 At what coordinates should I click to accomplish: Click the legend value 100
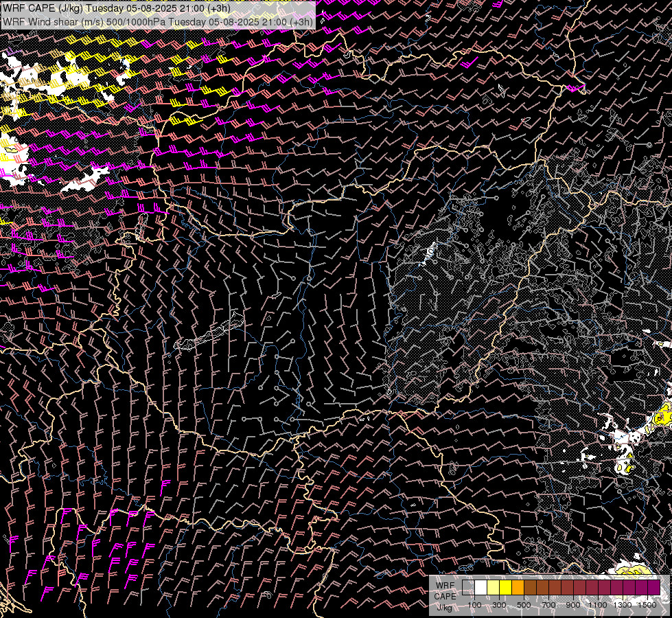tap(474, 605)
